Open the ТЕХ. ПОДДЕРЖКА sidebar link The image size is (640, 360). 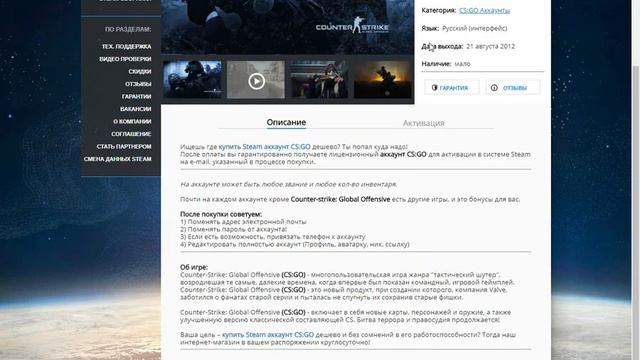127,47
